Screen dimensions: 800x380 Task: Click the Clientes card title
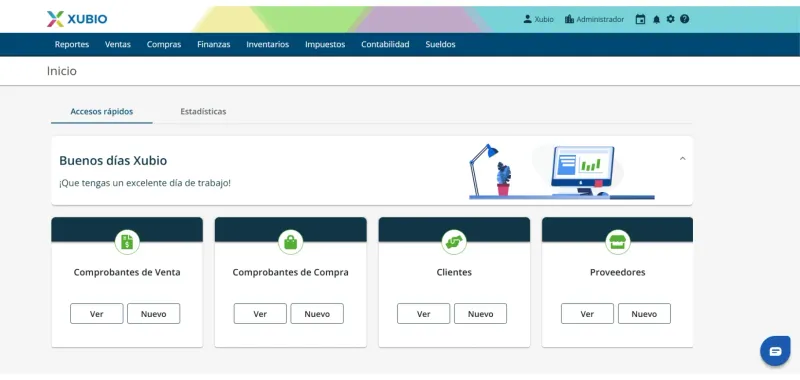454,272
